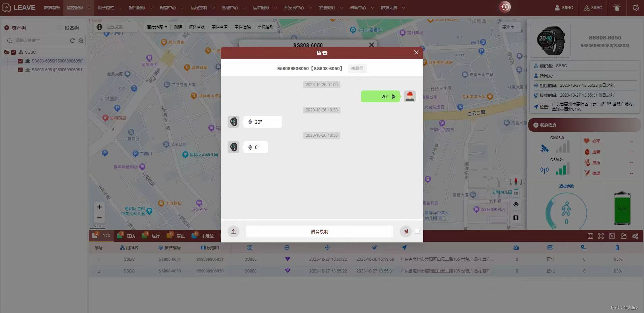Open the alarm siren icon in header
Viewport: 644px width, 313px height.
coord(617,7)
